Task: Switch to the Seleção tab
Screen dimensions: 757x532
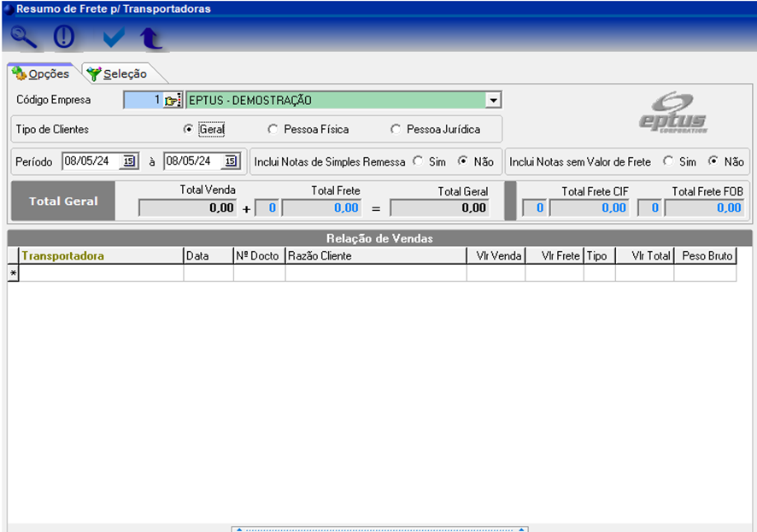Action: point(118,74)
